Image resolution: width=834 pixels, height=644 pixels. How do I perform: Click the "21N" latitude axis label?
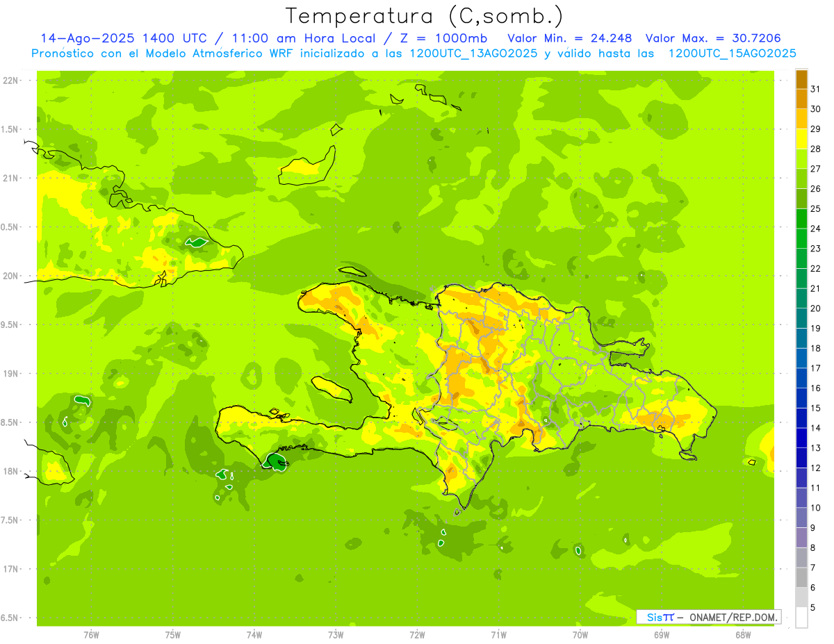[x=10, y=178]
